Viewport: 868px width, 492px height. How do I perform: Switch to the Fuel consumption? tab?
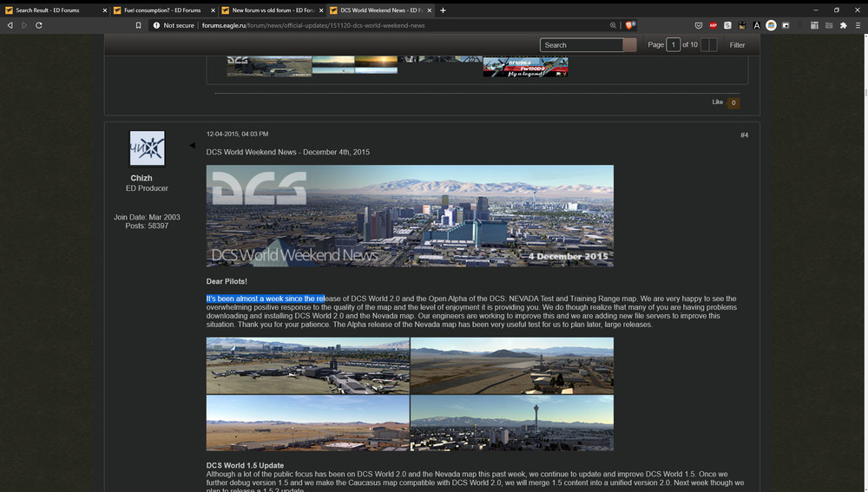tap(162, 10)
